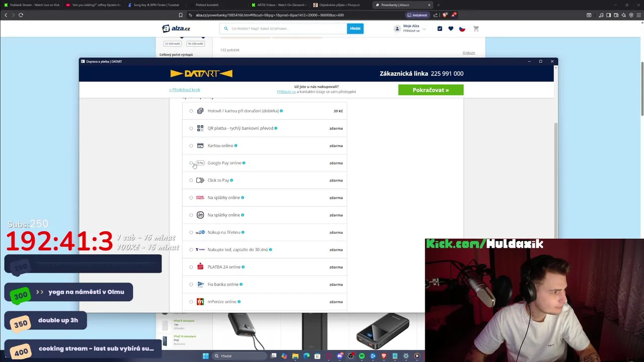The width and height of the screenshot is (644, 362).
Task: Open Alza shopping cart icon
Action: (476, 29)
